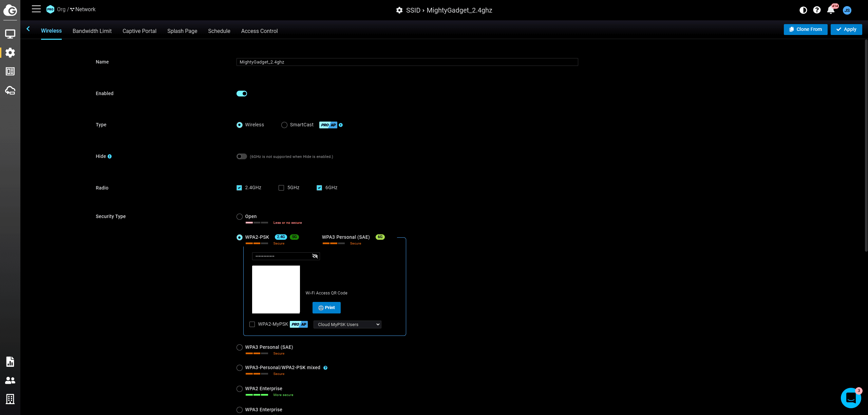The height and width of the screenshot is (415, 868).
Task: Click the SSID Name input field
Action: (x=407, y=62)
